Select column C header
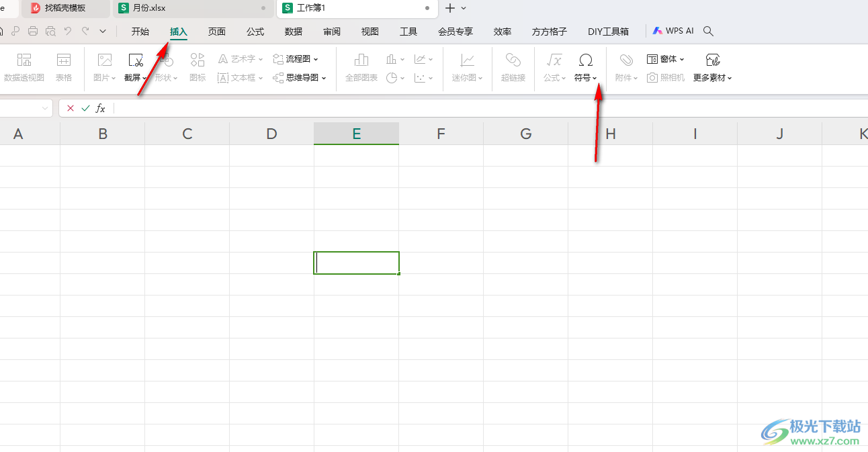Screen dimensions: 868x452 (187, 134)
